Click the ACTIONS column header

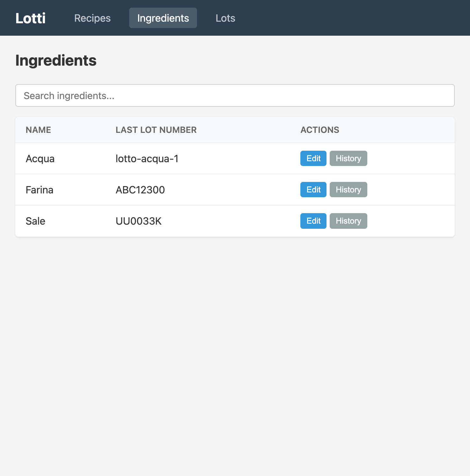[319, 130]
